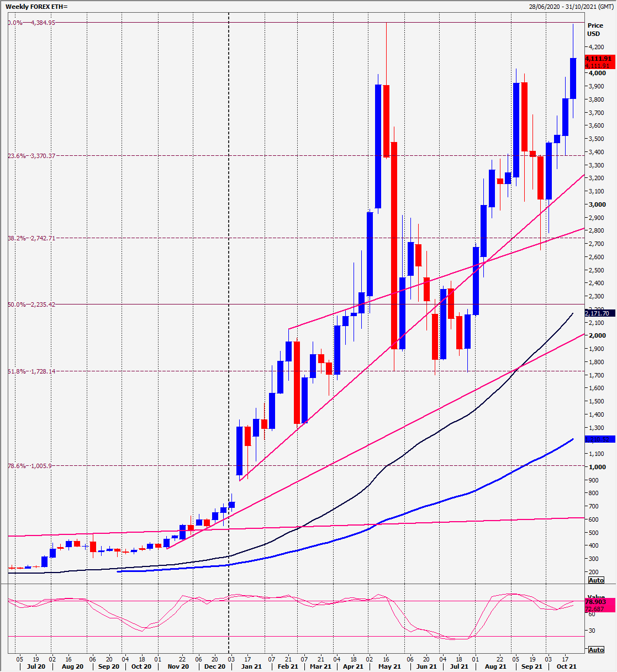Image resolution: width=617 pixels, height=672 pixels.
Task: Select the 50.0% 2,235.42 Fibonacci label
Action: (31, 305)
